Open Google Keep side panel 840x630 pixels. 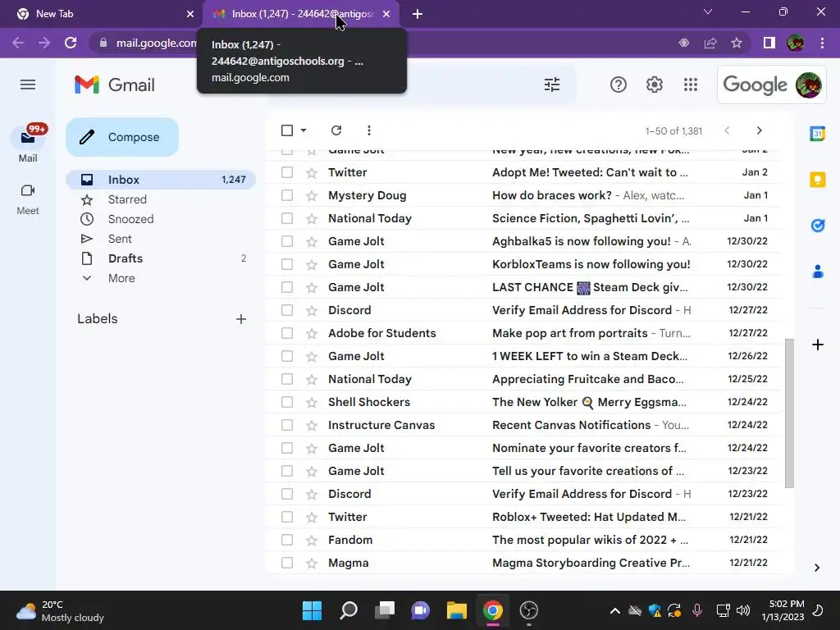tap(818, 180)
